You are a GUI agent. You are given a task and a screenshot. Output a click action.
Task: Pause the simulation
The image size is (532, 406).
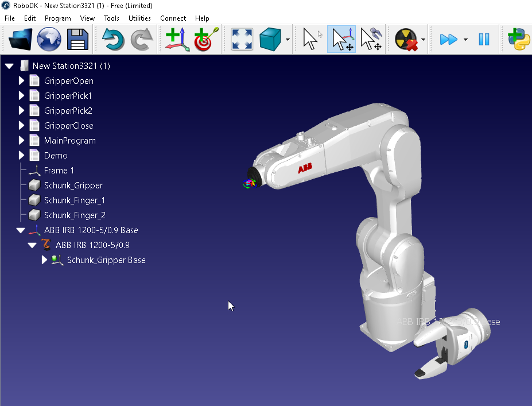(x=484, y=40)
